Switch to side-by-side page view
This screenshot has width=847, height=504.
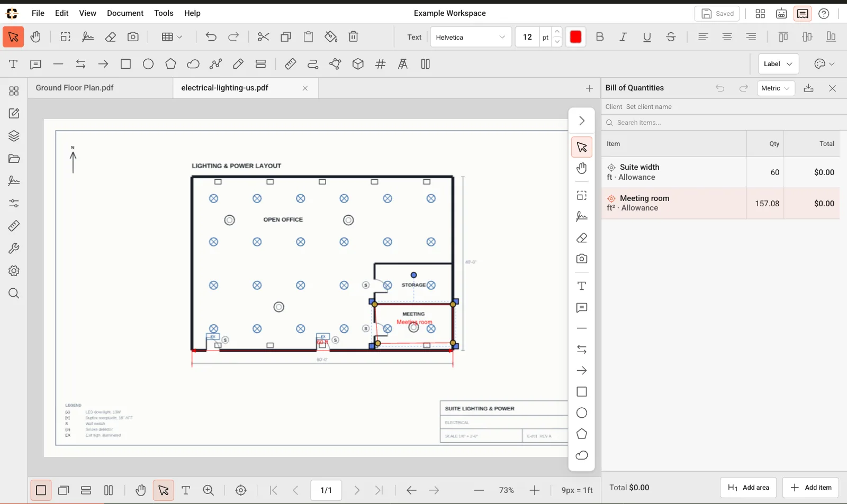pos(109,490)
